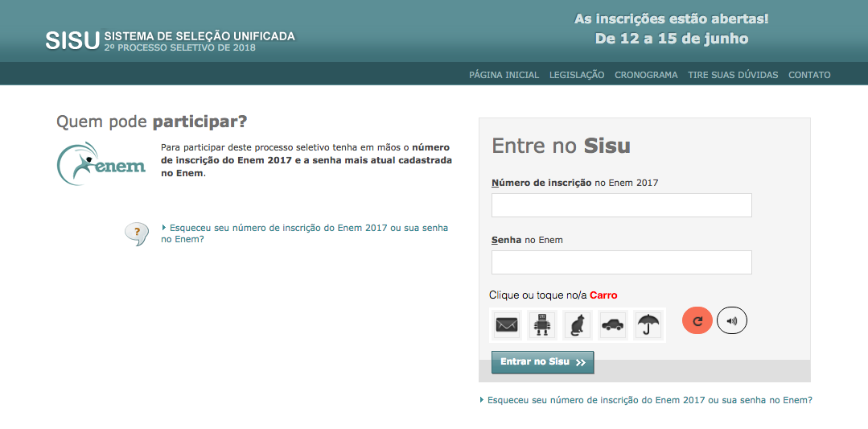Navigate to the Contato page

(x=809, y=75)
